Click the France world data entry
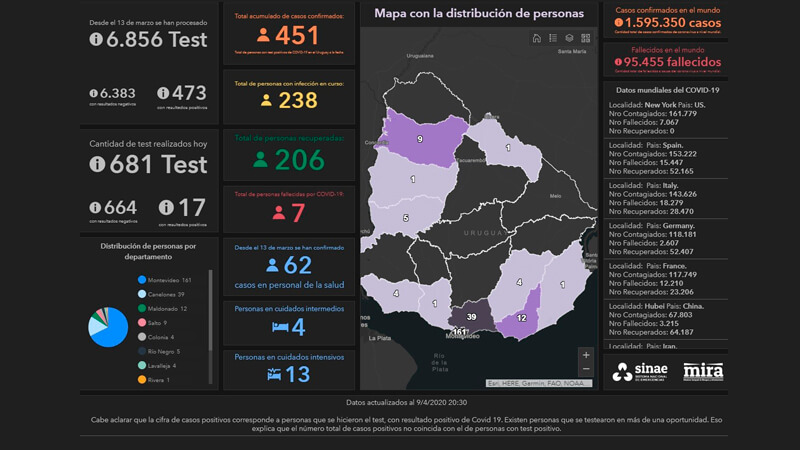Viewport: 800px width, 450px height. pos(665,279)
